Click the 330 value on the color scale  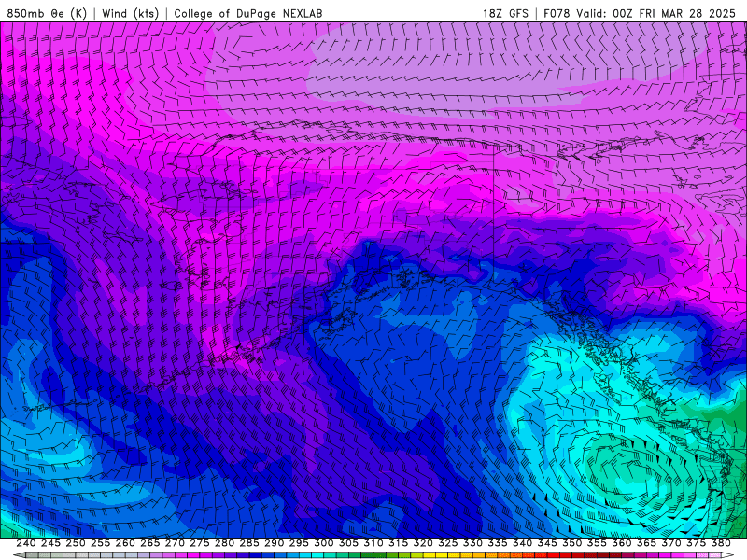point(472,543)
